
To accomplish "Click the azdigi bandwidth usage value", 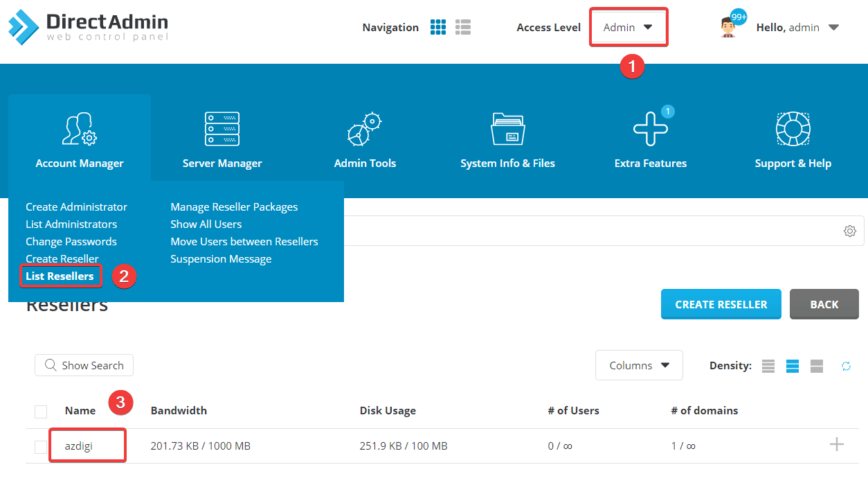I will coord(199,446).
